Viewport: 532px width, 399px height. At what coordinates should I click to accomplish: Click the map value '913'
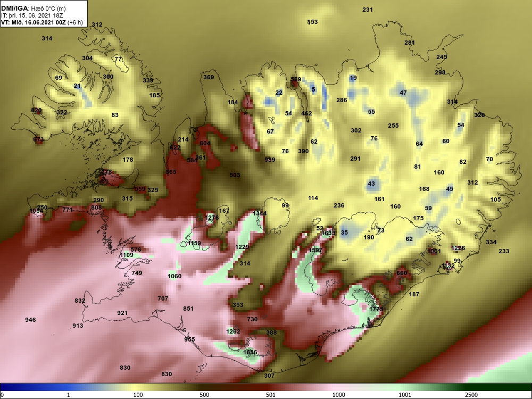[78, 326]
